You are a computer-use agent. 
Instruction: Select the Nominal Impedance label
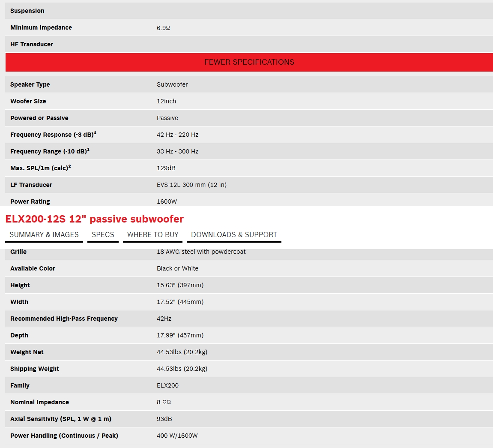point(39,403)
